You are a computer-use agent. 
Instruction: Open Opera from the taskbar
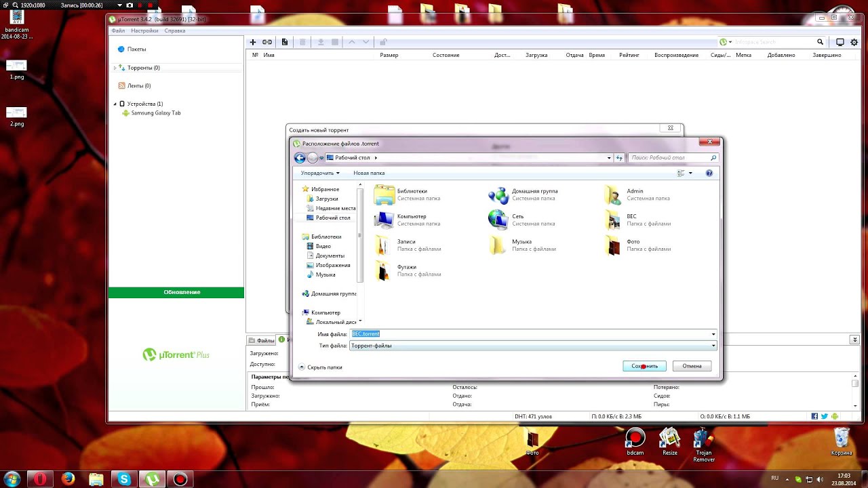pyautogui.click(x=40, y=479)
